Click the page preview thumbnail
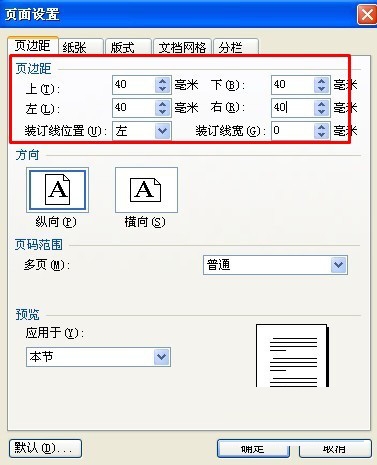 coord(292,356)
